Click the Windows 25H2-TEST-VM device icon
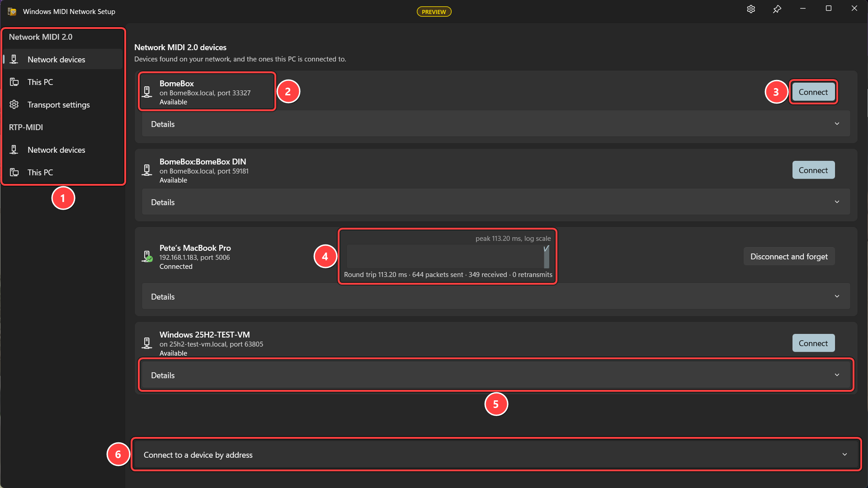 (147, 343)
